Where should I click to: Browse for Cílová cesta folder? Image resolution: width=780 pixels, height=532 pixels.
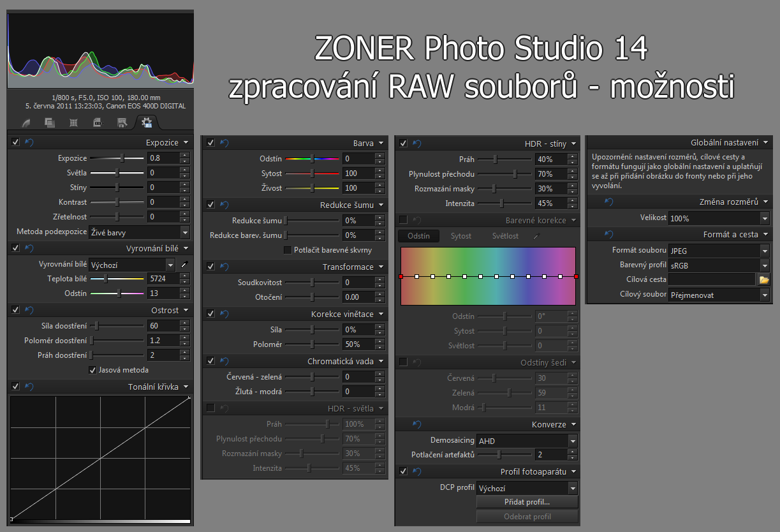coord(763,279)
